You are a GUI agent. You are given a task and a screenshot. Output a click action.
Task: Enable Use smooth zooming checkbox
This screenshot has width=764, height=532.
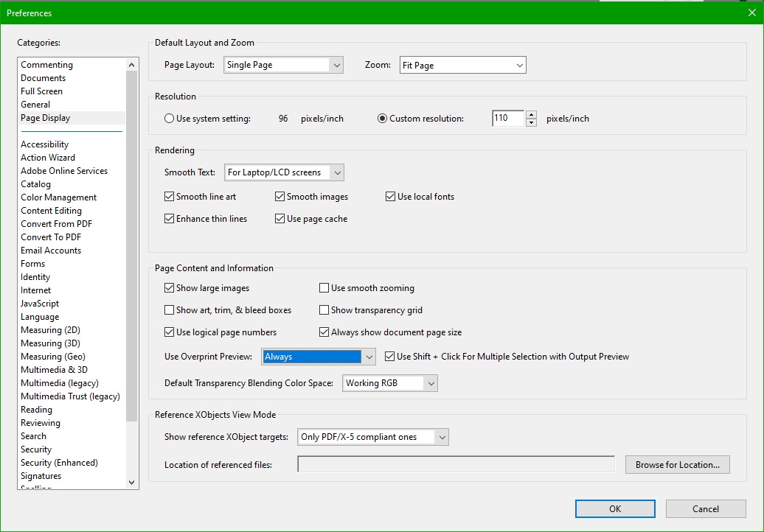tap(324, 288)
